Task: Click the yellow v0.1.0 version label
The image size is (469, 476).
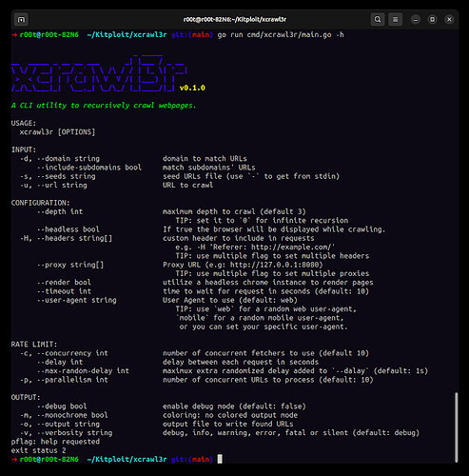Action: 192,88
